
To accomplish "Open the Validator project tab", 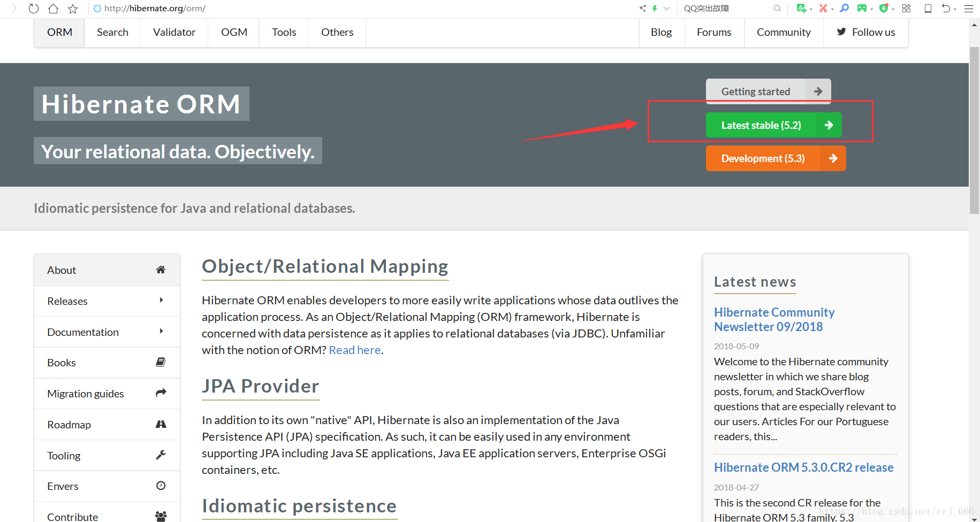I will [x=174, y=32].
